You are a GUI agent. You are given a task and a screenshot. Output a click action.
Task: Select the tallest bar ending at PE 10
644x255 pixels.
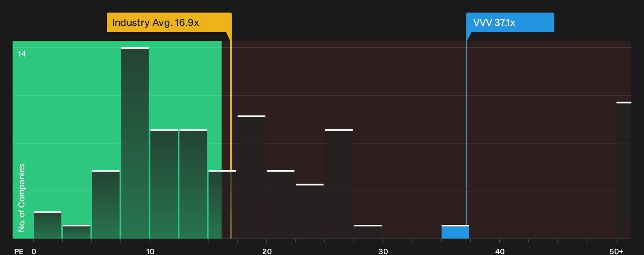coord(135,143)
